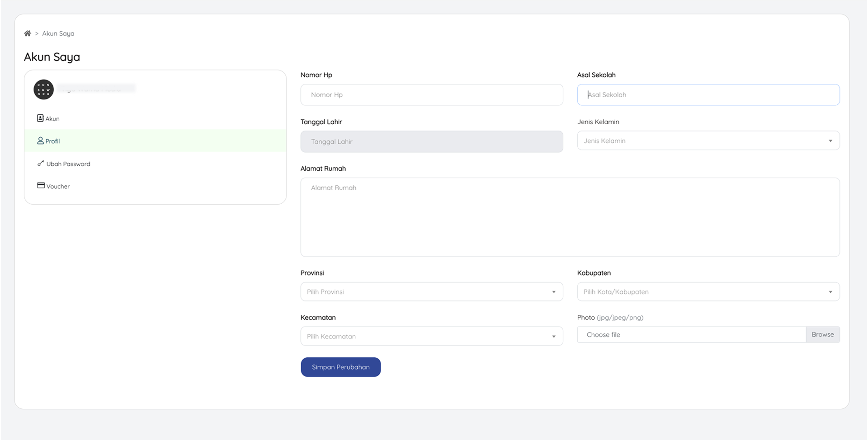Switch to the Ubah Password section

[68, 164]
